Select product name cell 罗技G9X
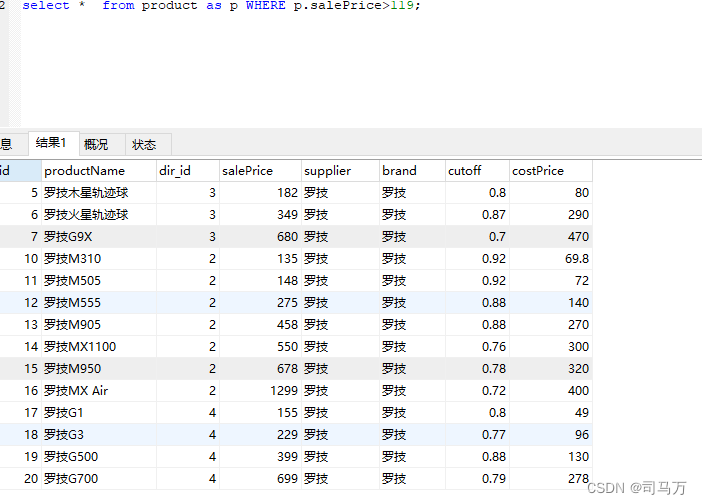Screen dimensions: 702x504 99,237
